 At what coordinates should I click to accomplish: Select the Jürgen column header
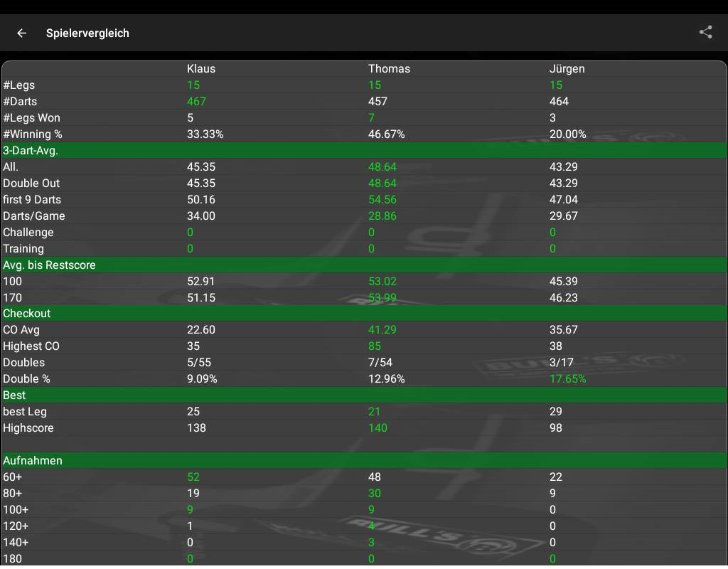(x=567, y=69)
